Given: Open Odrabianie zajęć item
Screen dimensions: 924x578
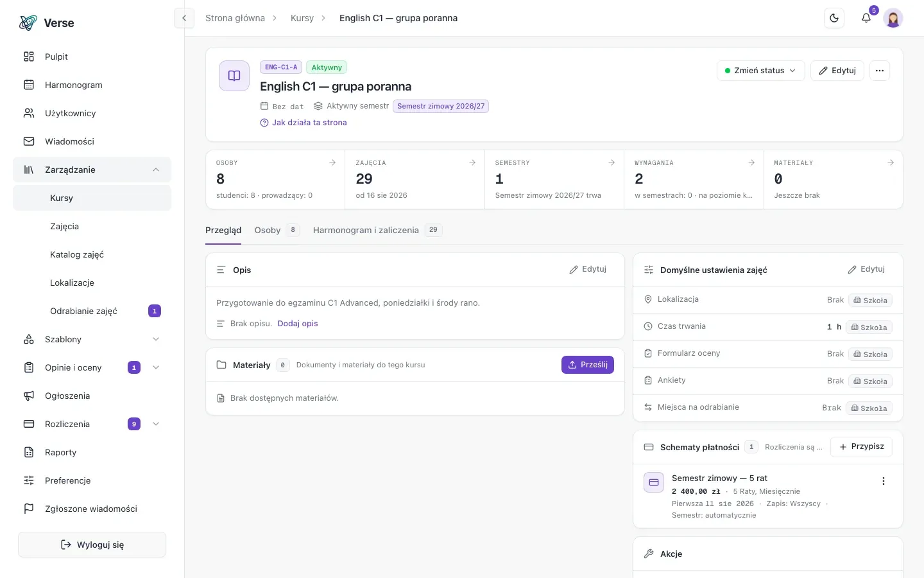Looking at the screenshot, I should 92,311.
